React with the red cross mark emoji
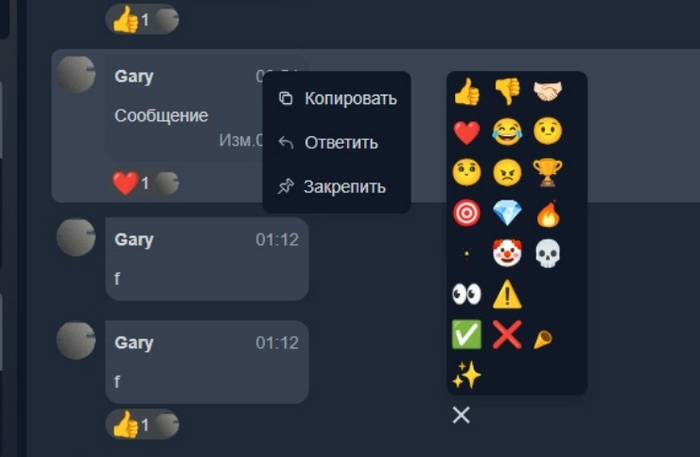The width and height of the screenshot is (700, 457). click(507, 334)
